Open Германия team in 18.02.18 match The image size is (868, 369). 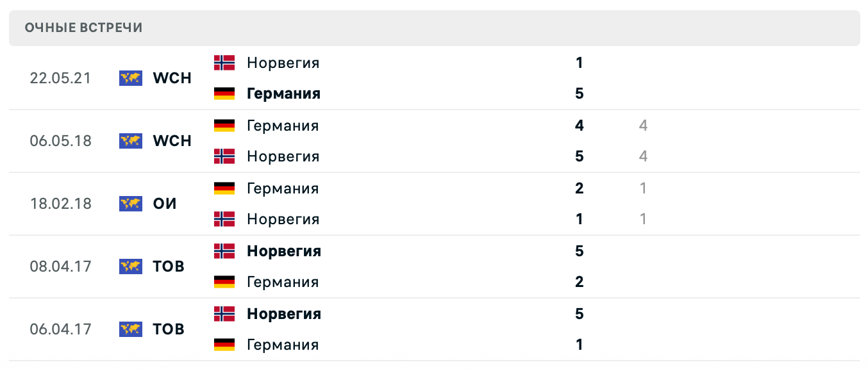(x=283, y=188)
